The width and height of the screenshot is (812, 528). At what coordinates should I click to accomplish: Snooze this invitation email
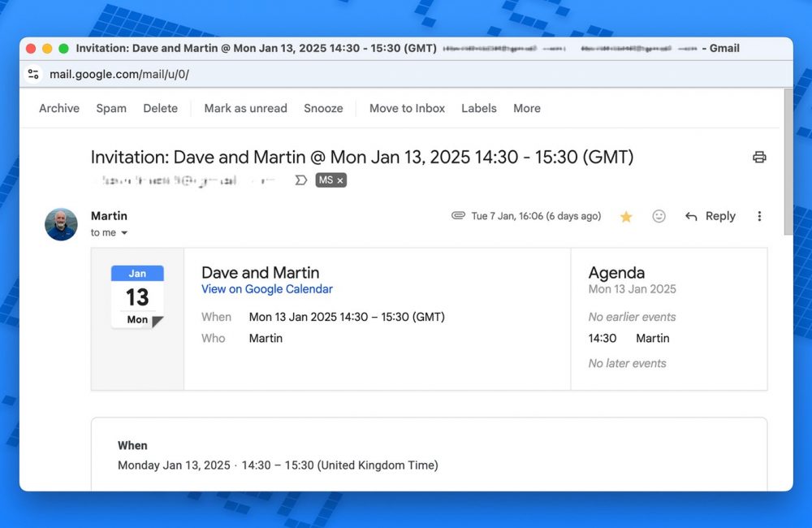(x=323, y=108)
